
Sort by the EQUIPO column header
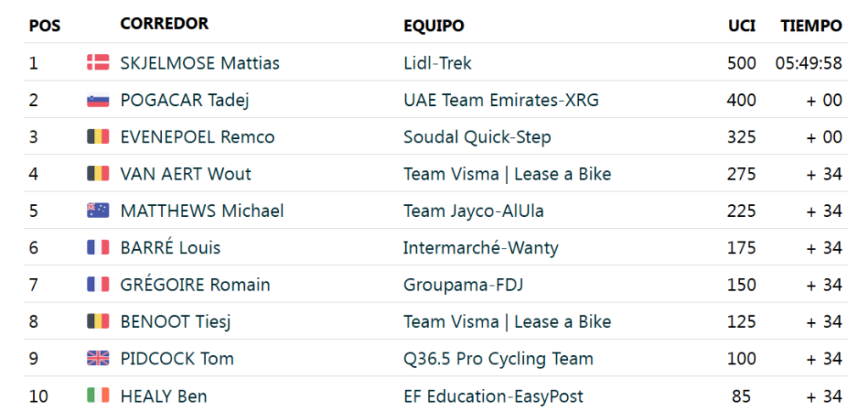click(434, 25)
